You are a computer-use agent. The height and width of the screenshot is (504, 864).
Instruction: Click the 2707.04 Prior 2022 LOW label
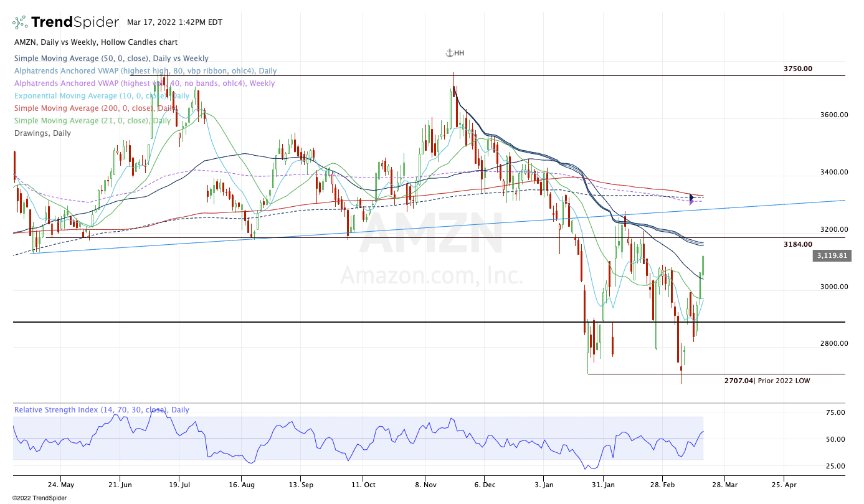click(x=767, y=381)
